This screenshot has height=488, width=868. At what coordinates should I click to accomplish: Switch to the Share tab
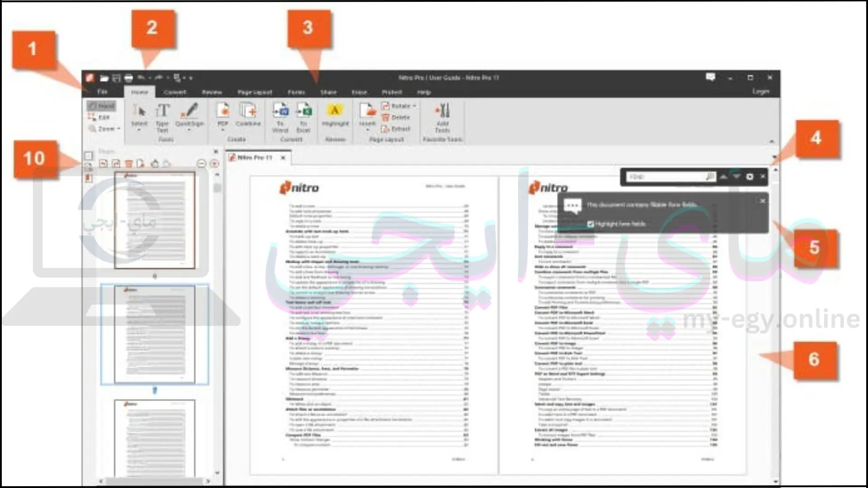pyautogui.click(x=329, y=92)
